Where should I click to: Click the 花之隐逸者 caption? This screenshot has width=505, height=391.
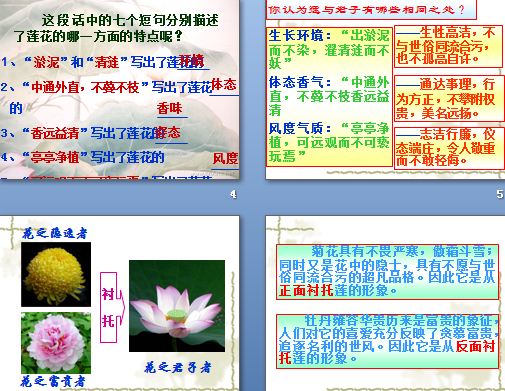[55, 233]
